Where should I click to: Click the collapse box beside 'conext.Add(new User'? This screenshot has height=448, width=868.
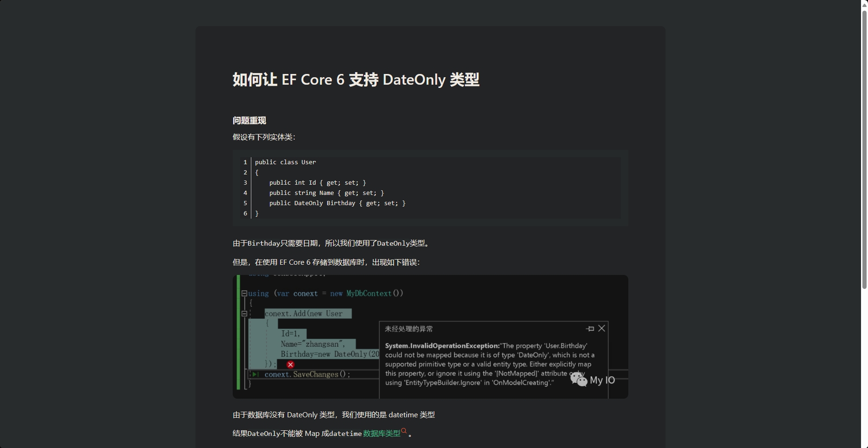tap(244, 314)
